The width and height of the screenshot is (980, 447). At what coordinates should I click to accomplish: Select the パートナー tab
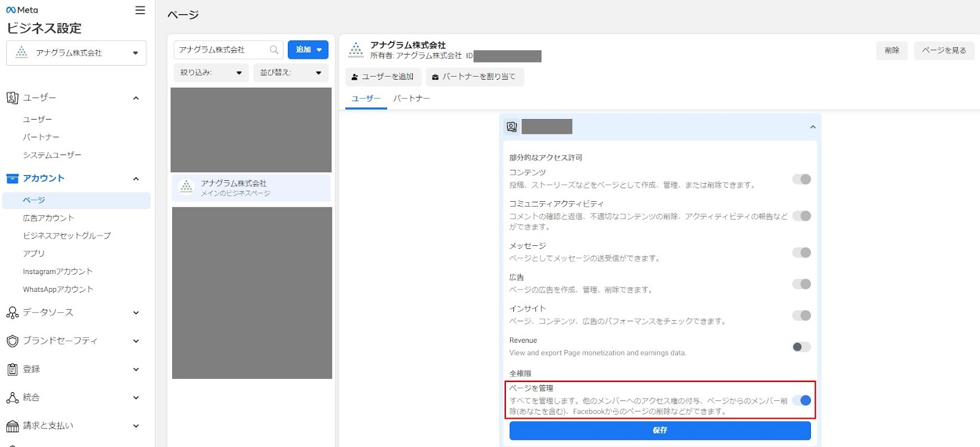point(412,99)
